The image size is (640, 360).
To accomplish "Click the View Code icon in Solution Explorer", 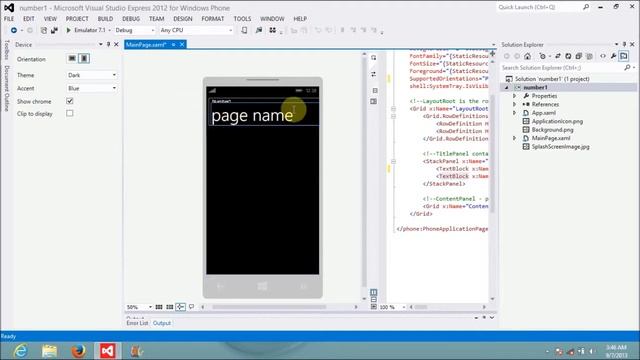I will (603, 56).
